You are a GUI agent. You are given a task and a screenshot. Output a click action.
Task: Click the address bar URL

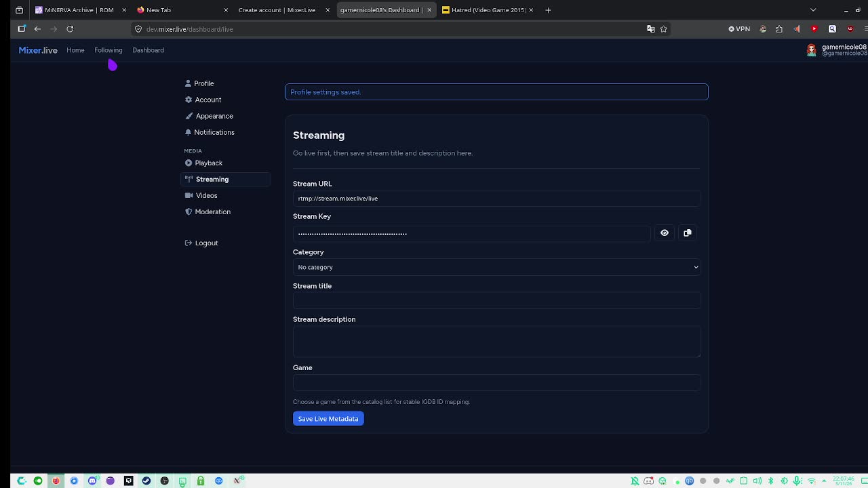[x=189, y=29]
